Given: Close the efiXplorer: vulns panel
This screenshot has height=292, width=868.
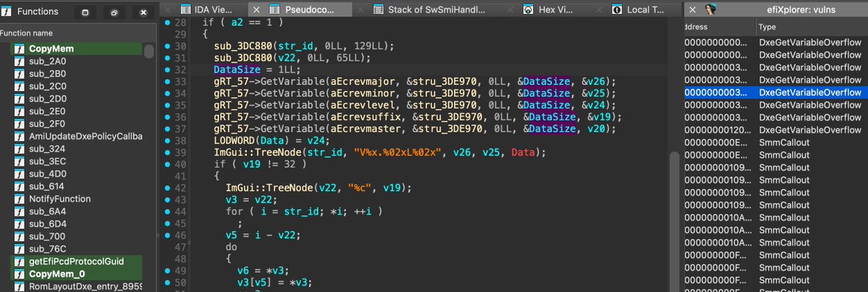Looking at the screenshot, I should click(692, 9).
